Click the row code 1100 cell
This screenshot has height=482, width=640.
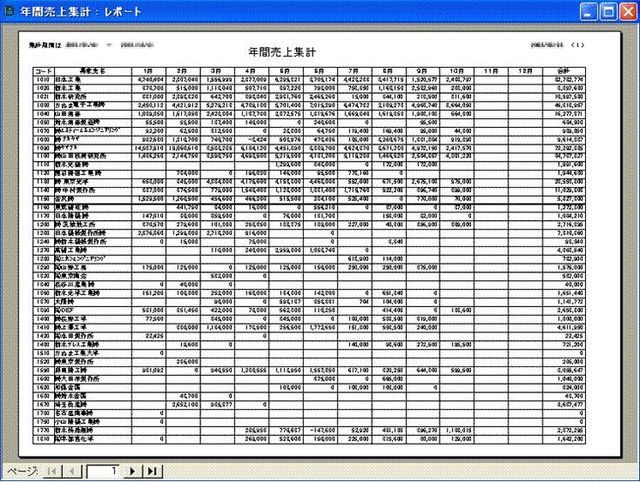43,156
